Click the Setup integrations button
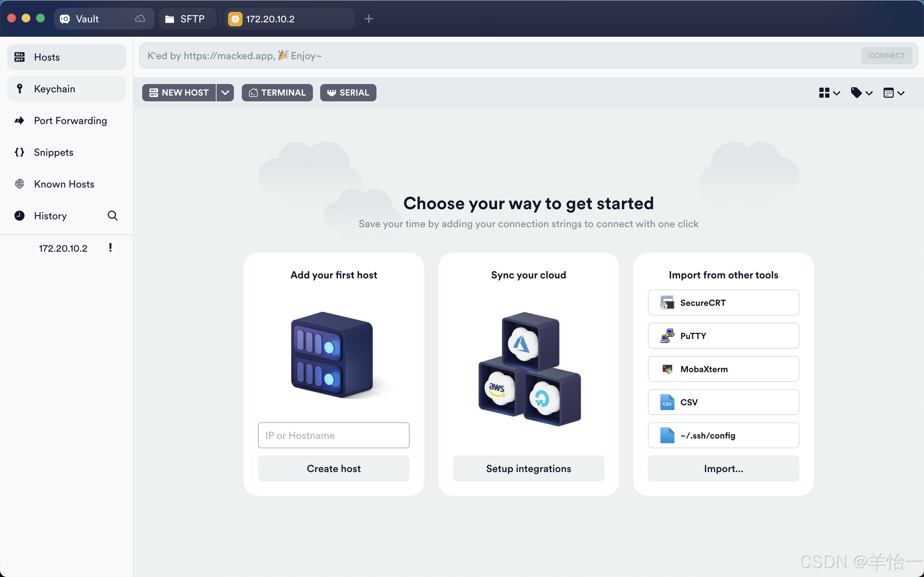The width and height of the screenshot is (924, 577). tap(528, 468)
